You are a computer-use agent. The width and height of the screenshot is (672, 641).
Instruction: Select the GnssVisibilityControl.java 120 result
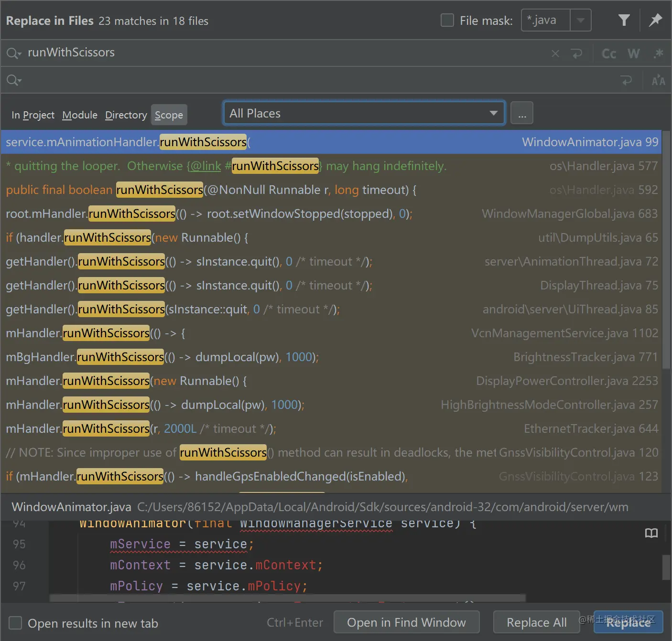[x=332, y=452]
